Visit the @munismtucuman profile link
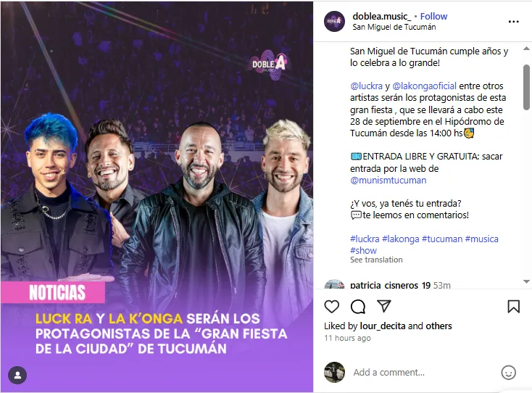The height and width of the screenshot is (393, 532). coord(388,181)
